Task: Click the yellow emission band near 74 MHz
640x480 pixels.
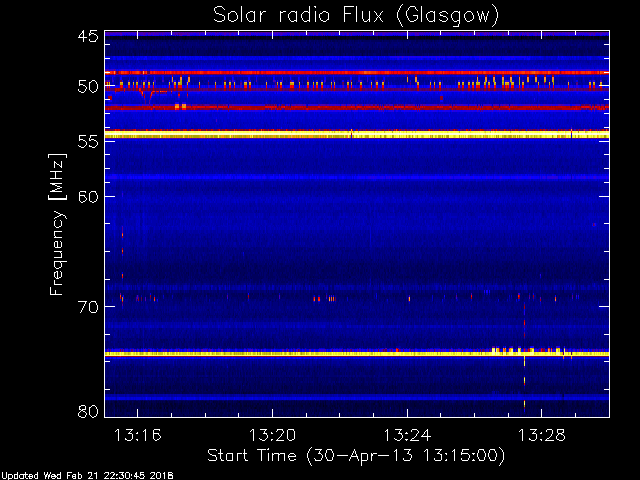Action: [357, 353]
